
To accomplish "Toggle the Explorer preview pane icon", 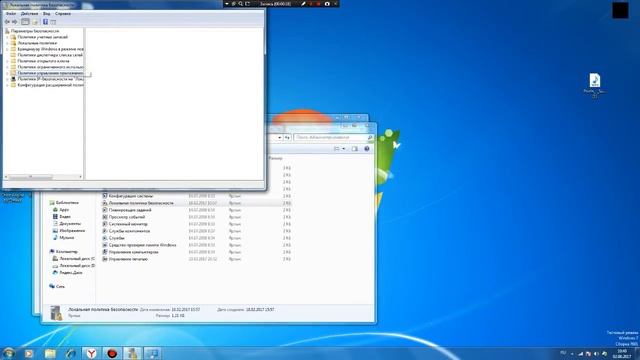I will coord(354,149).
